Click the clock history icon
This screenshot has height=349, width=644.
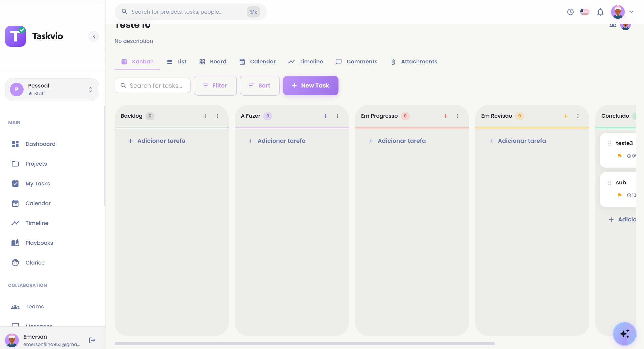tap(570, 12)
